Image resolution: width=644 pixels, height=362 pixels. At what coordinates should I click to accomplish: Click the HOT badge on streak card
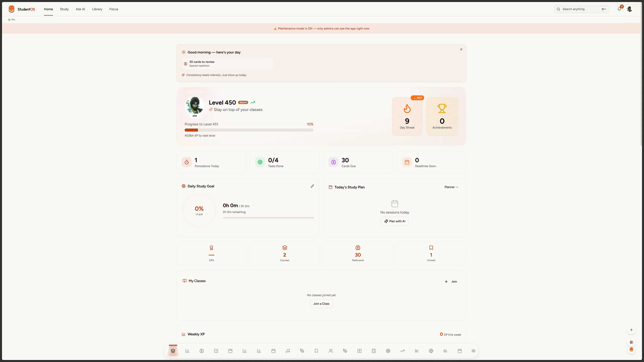(x=417, y=98)
